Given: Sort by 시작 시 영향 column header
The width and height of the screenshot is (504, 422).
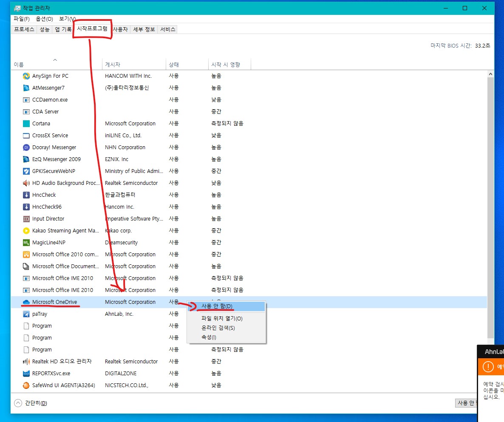Looking at the screenshot, I should click(229, 64).
